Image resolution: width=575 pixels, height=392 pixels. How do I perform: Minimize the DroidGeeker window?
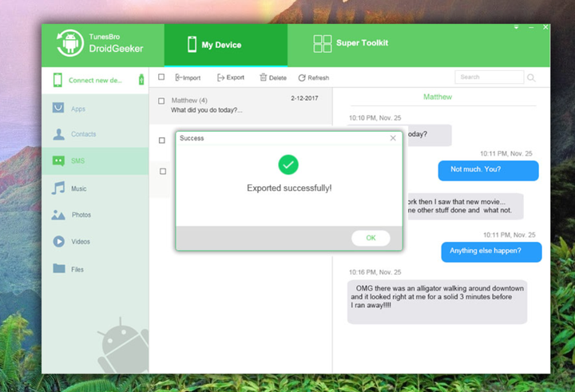(x=531, y=27)
